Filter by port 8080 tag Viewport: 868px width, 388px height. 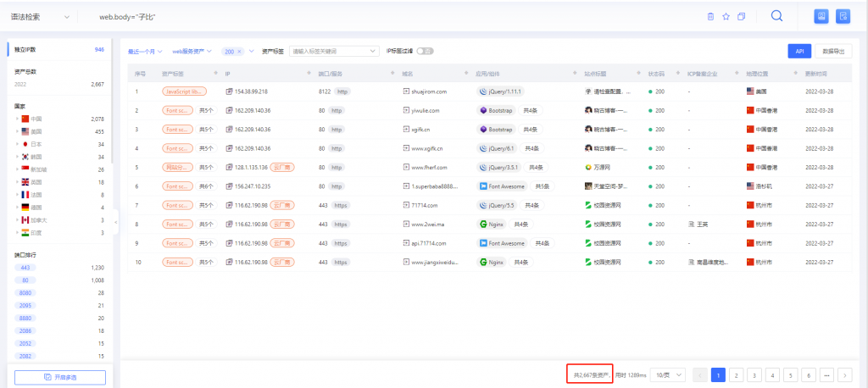pyautogui.click(x=25, y=293)
